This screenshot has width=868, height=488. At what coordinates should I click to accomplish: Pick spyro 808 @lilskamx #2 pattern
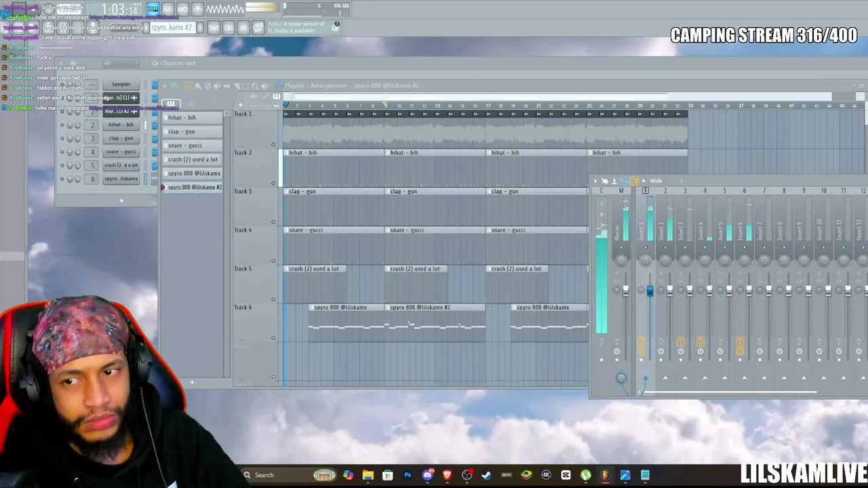pos(193,187)
